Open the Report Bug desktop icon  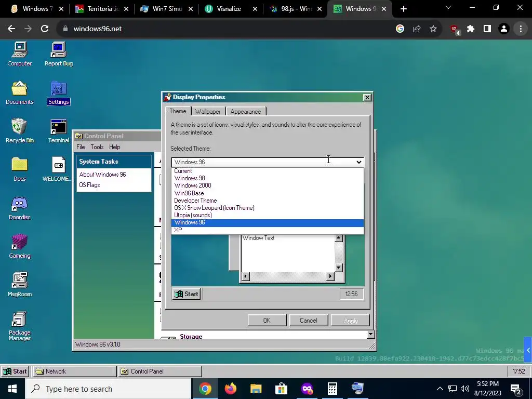click(x=58, y=54)
